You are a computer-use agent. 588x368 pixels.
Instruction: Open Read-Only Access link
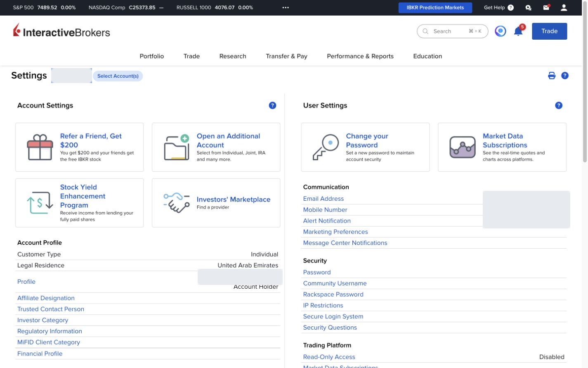pos(329,357)
